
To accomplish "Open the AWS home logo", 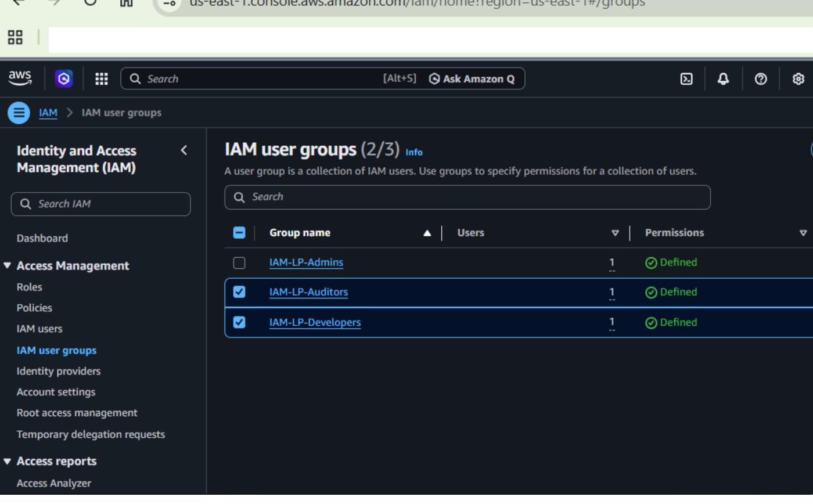I will point(20,78).
